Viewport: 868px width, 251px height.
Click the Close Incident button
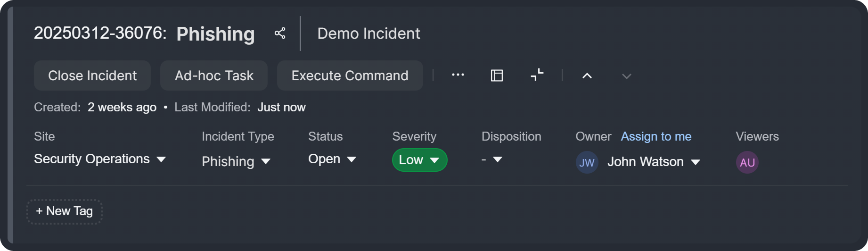92,75
